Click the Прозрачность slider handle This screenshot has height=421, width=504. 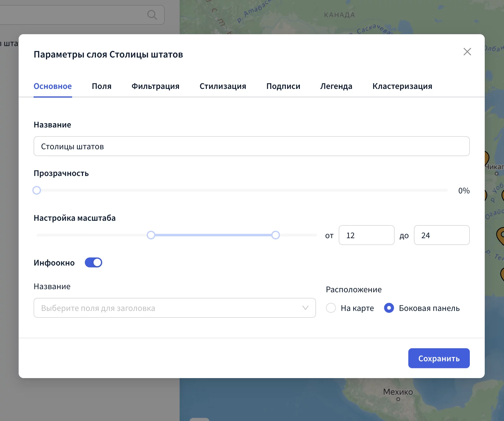click(x=37, y=190)
